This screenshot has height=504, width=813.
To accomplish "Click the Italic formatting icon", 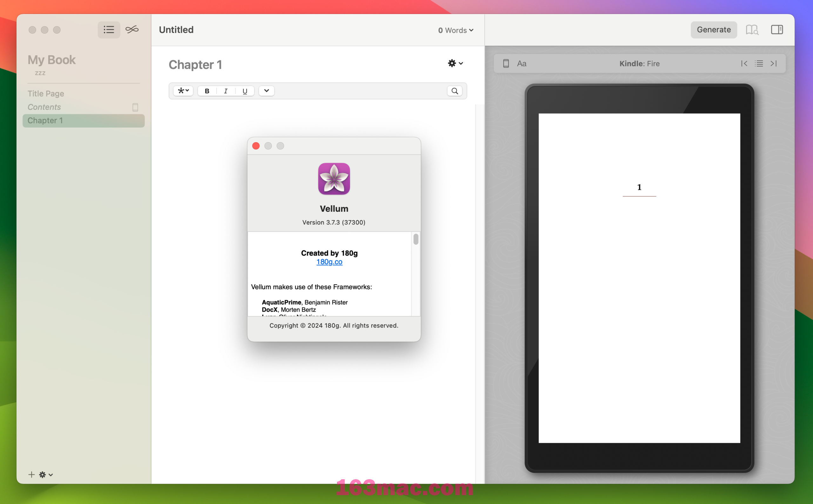I will coord(225,90).
